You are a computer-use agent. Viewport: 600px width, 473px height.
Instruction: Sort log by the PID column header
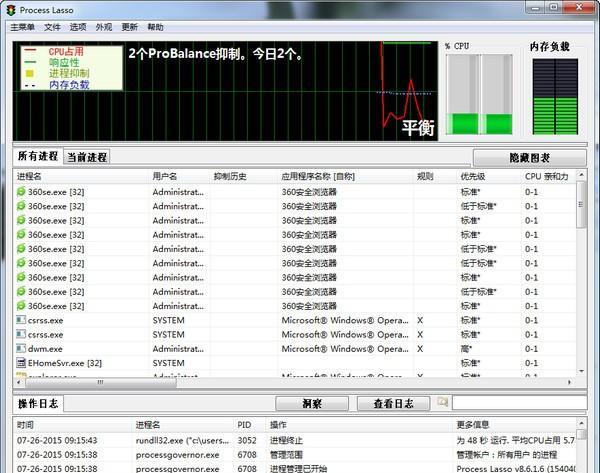pos(244,425)
